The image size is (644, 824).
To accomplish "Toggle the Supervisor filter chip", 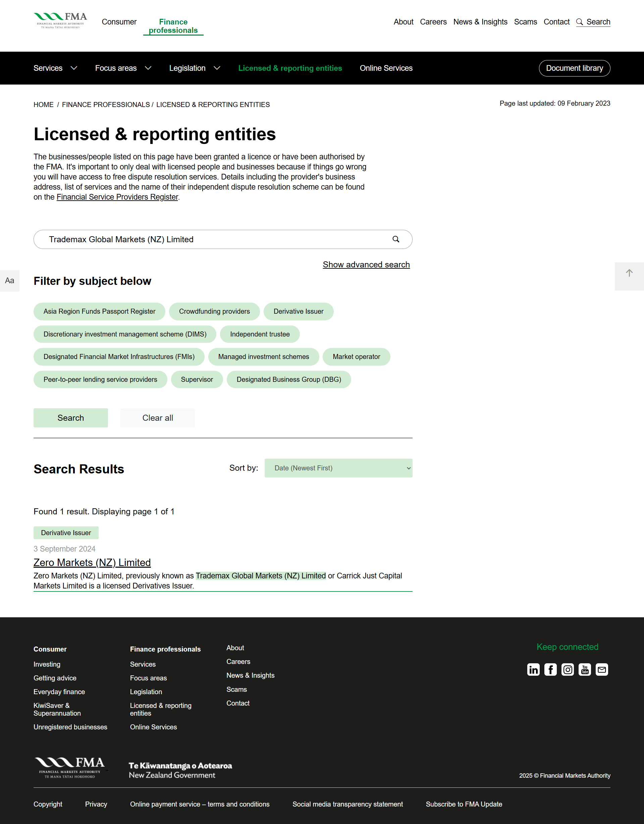I will (x=197, y=379).
